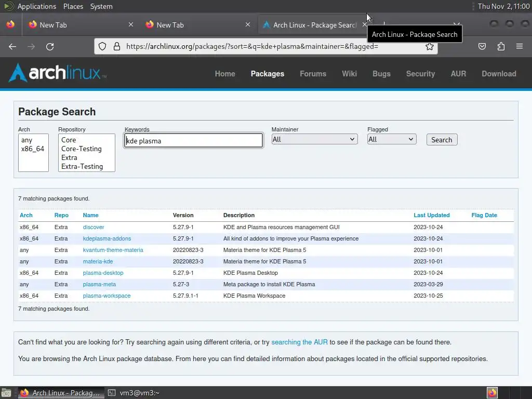Screen dimensions: 532x399
Task: Close the second New Tab
Action: [x=248, y=24]
